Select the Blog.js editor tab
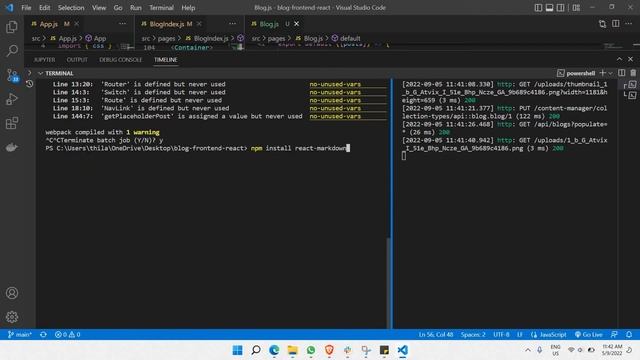Screen dimensions: 640x360 269,24
